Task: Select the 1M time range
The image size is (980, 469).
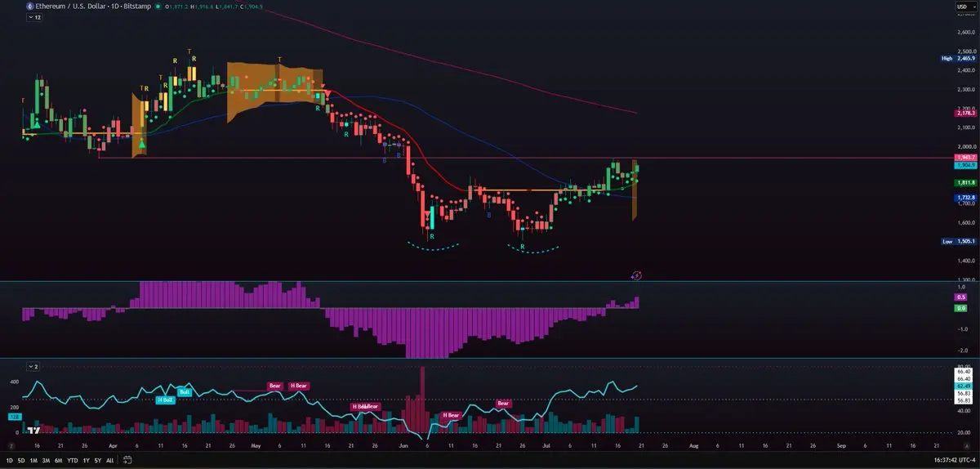Action: coord(33,460)
